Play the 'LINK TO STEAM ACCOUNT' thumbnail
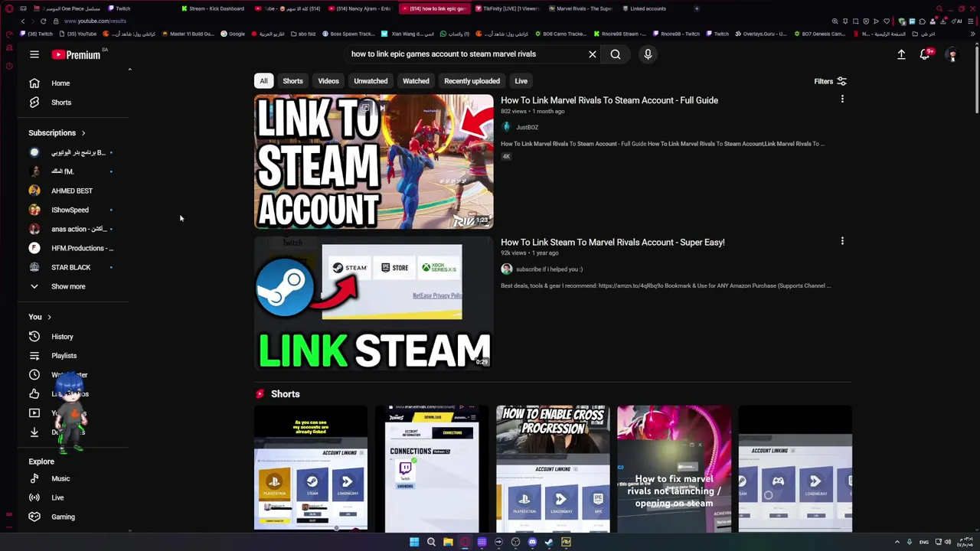This screenshot has height=551, width=980. click(x=374, y=161)
